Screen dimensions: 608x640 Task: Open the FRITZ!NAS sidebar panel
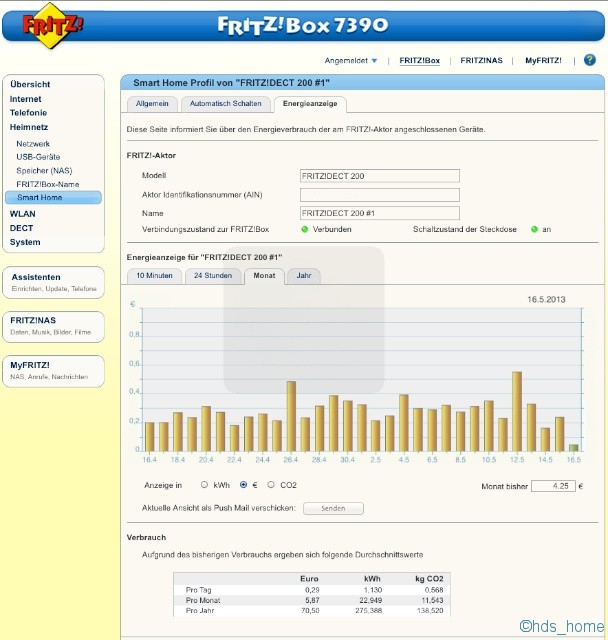(x=53, y=327)
